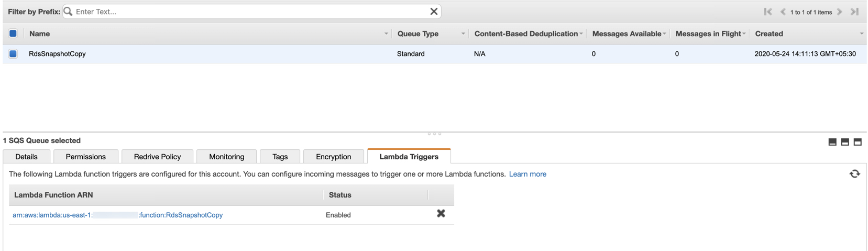This screenshot has width=868, height=251.
Task: Maximize the details pane layout
Action: (858, 142)
